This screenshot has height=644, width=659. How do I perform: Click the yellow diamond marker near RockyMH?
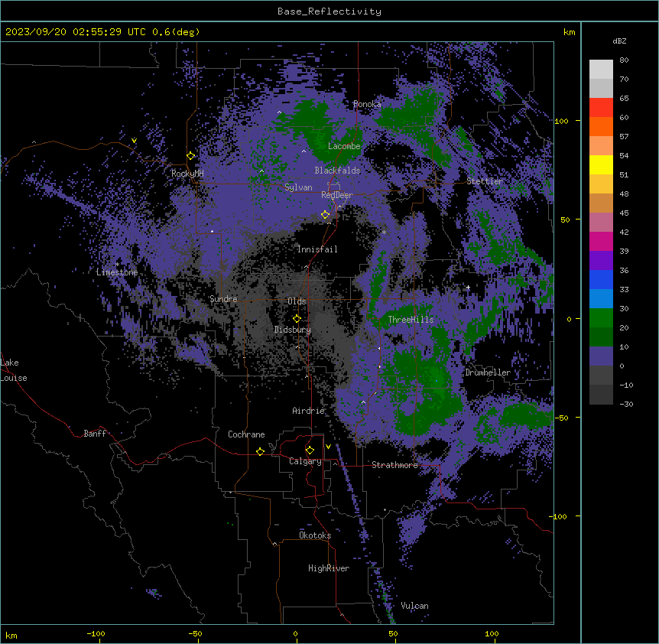(x=191, y=156)
